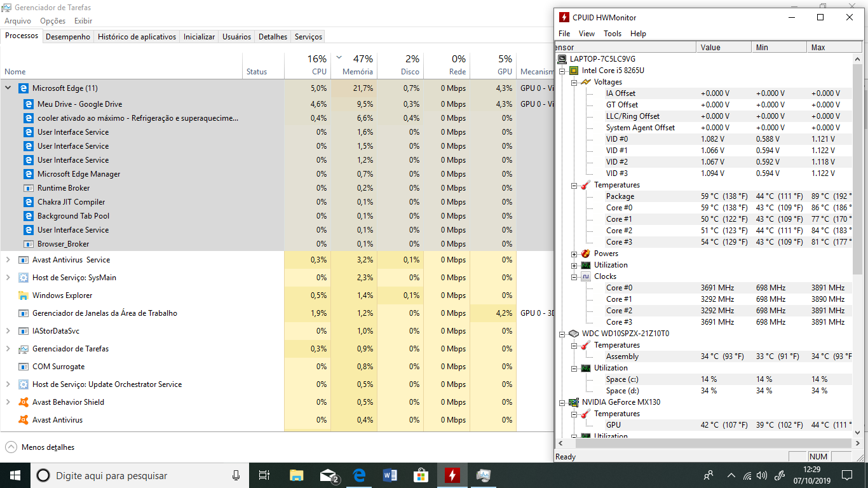Click Menos detalhes button

pyautogui.click(x=40, y=447)
